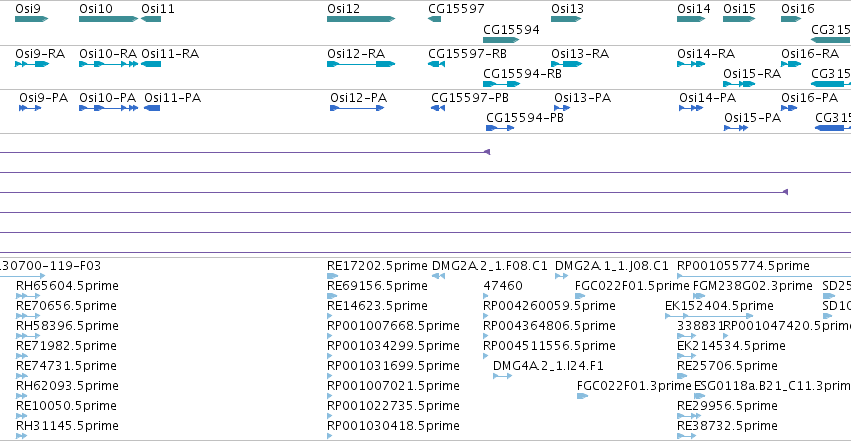Click EST RP001030418.5prime
Screen dimensions: 851x441
(x=393, y=426)
